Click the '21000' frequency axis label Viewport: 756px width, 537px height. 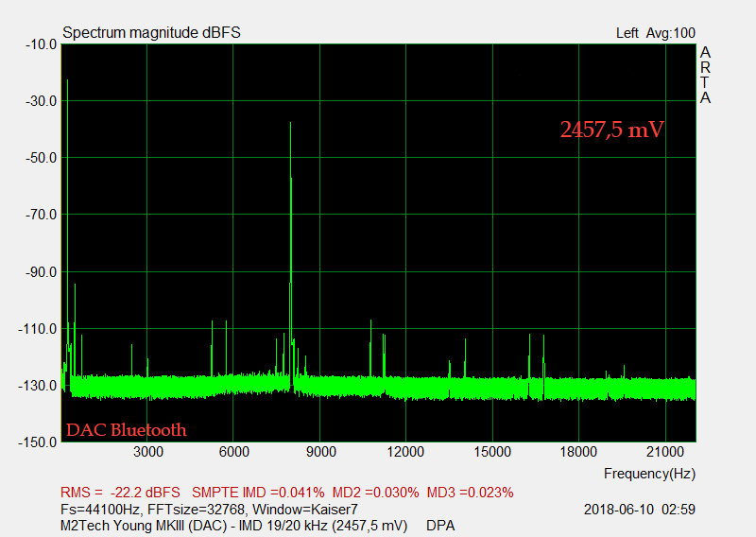coord(665,452)
